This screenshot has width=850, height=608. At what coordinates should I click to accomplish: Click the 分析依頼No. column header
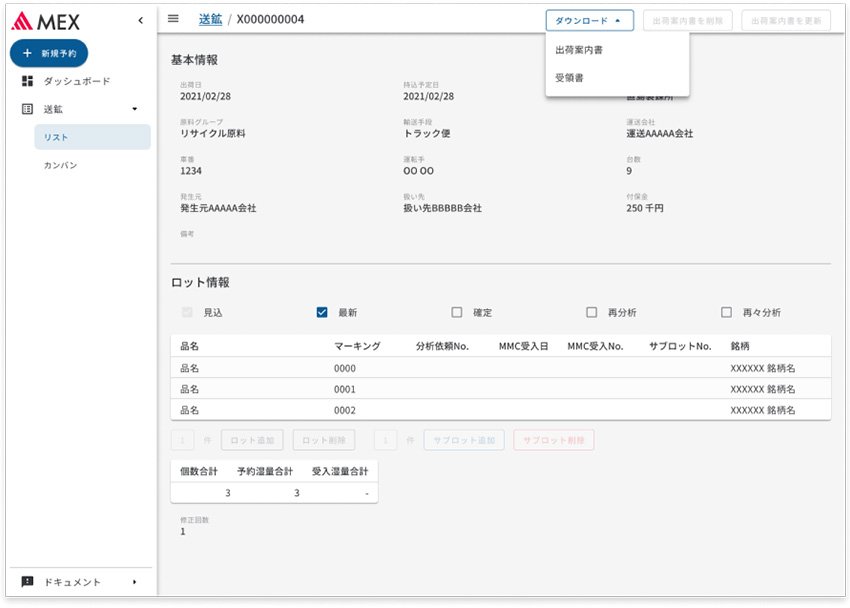[x=442, y=346]
